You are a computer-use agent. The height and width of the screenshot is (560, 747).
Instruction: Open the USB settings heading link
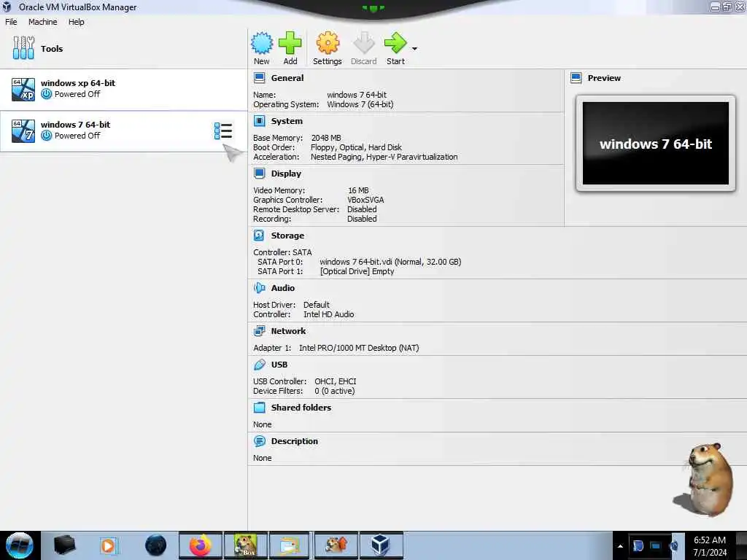(279, 365)
